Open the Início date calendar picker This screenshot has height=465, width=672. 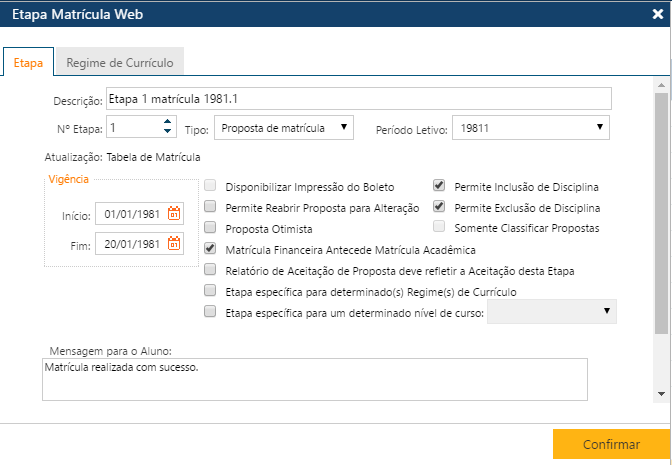click(174, 214)
